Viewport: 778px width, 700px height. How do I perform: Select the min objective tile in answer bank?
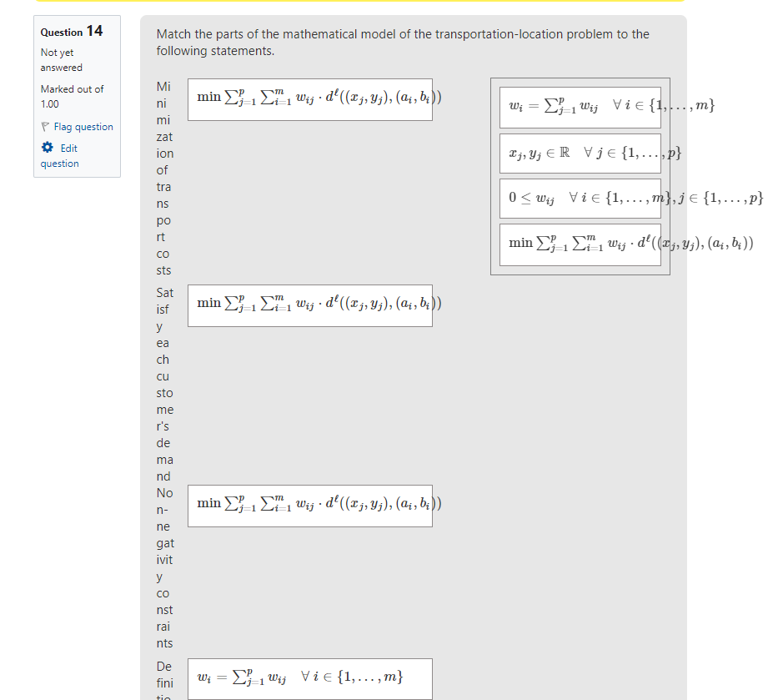[580, 244]
